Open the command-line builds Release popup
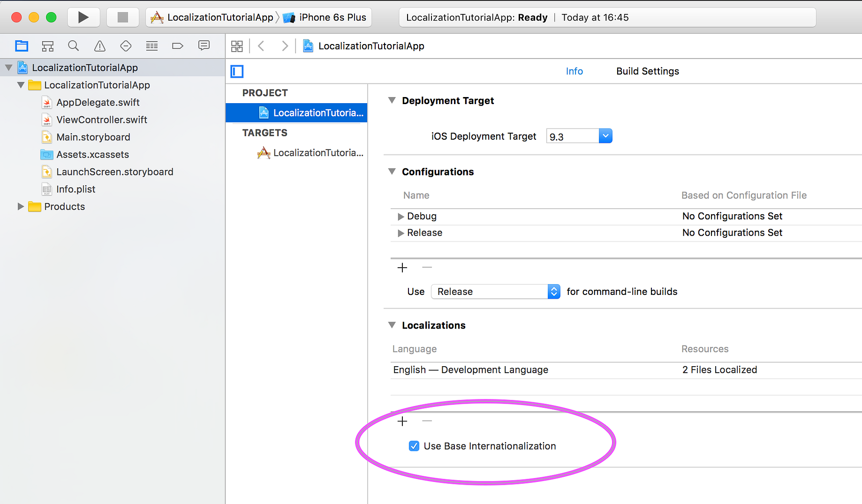862x504 pixels. pos(495,292)
